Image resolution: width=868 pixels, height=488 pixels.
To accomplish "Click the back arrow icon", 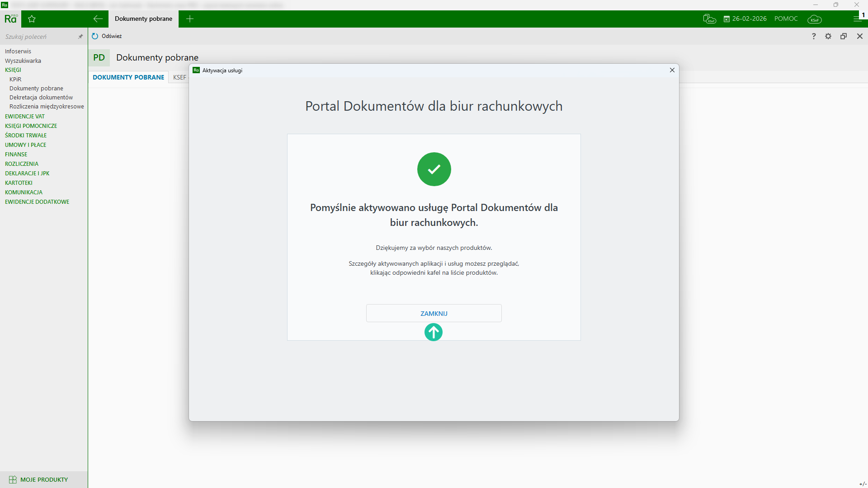I will [98, 19].
